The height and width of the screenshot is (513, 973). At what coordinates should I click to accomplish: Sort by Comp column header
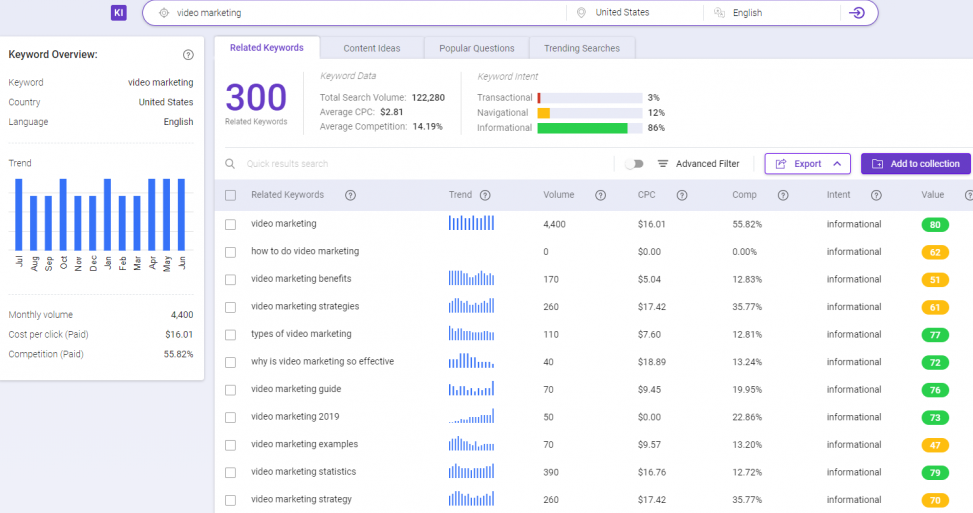[x=744, y=195]
